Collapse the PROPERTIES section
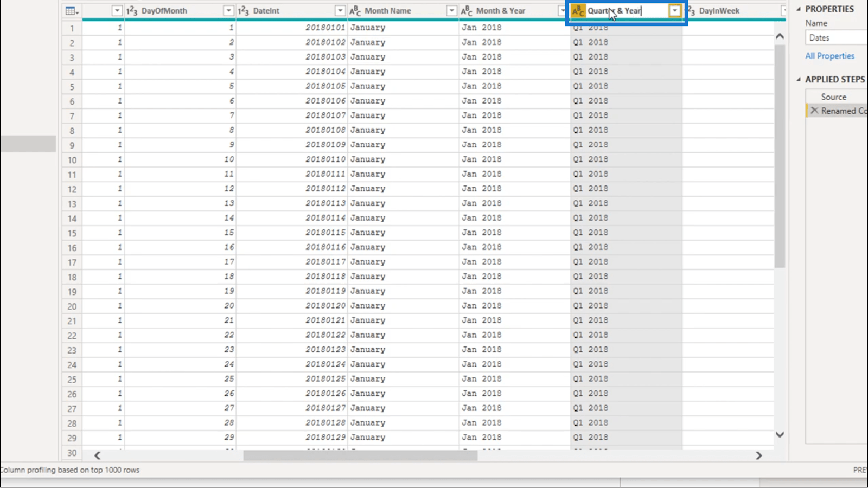Image resolution: width=868 pixels, height=488 pixels. click(799, 9)
